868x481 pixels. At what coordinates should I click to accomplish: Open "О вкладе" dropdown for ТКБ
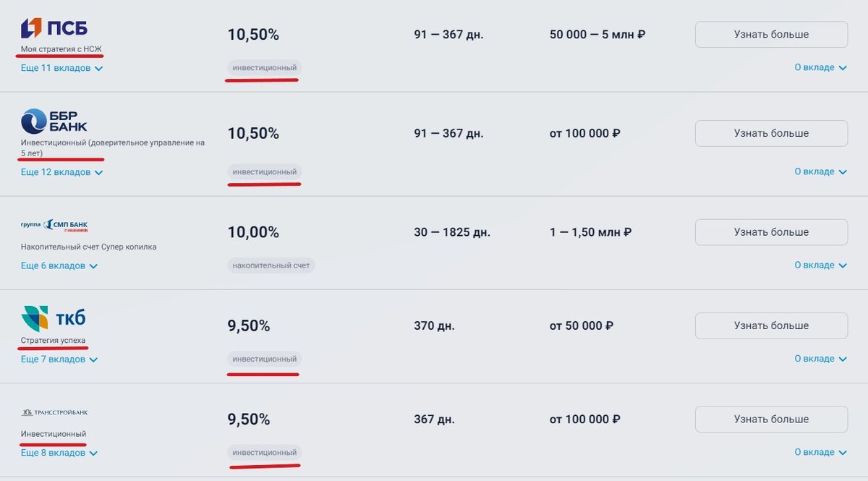tap(820, 358)
